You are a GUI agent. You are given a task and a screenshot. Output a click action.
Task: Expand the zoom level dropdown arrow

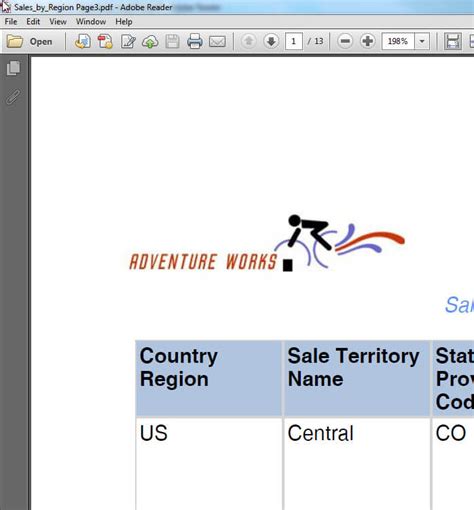click(x=422, y=41)
